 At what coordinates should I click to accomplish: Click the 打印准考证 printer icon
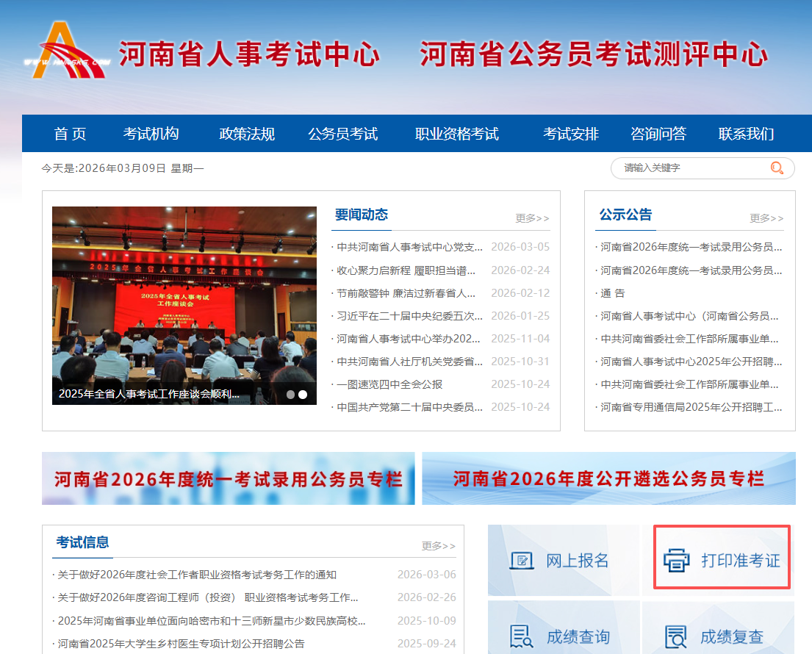[676, 561]
